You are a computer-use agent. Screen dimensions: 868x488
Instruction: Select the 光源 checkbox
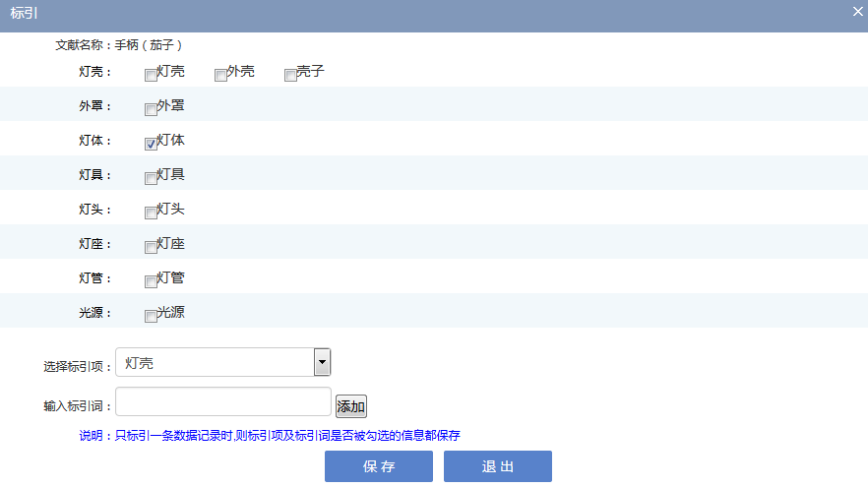point(151,316)
